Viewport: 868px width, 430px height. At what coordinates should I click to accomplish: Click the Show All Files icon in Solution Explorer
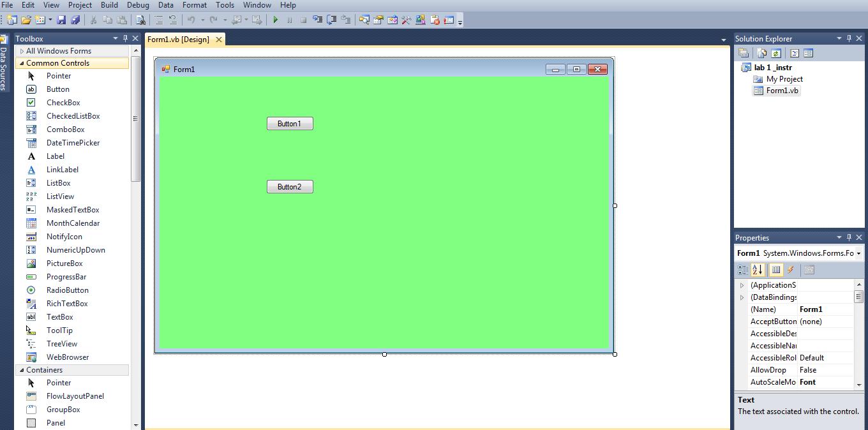(x=761, y=53)
